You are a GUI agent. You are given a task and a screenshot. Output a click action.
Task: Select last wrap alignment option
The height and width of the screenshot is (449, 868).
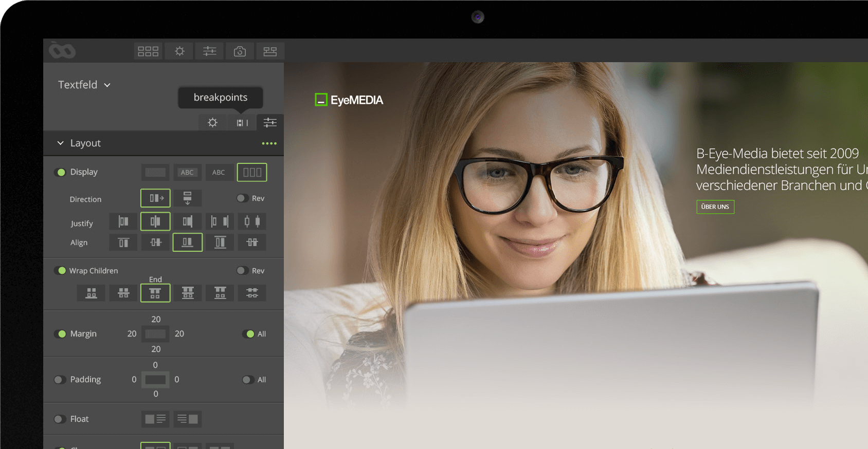pos(252,293)
